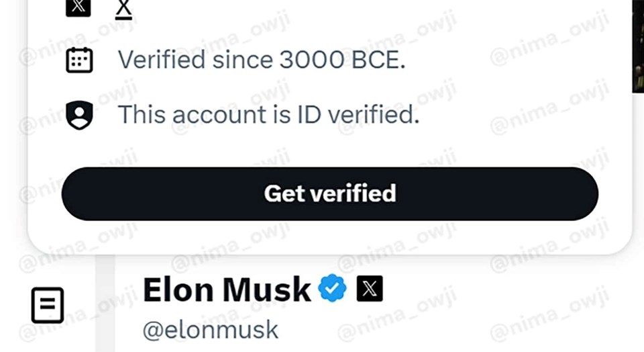Open the Elon Musk display name
This screenshot has height=352, width=644.
227,290
